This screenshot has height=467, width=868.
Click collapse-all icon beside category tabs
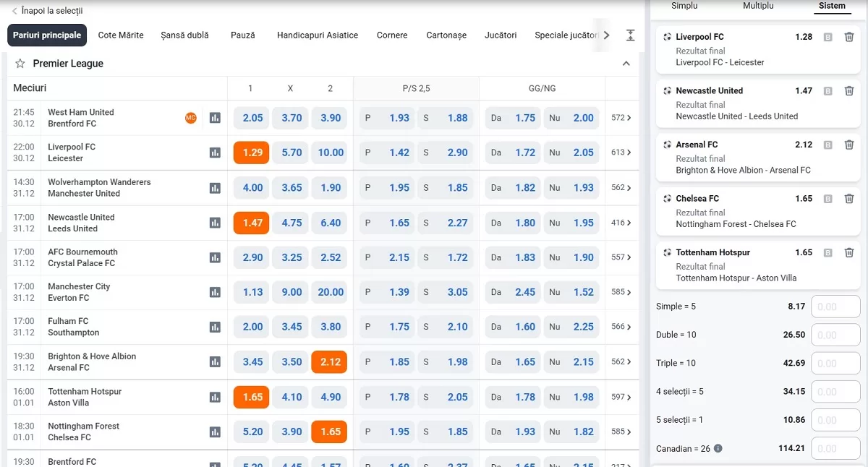[630, 35]
